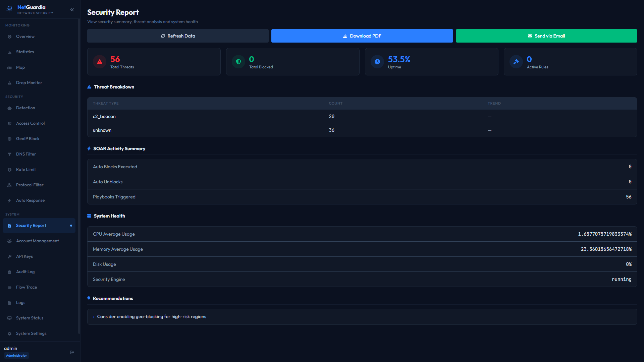Open the Drop Monitor menu item
Image resolution: width=644 pixels, height=362 pixels.
coord(39,83)
